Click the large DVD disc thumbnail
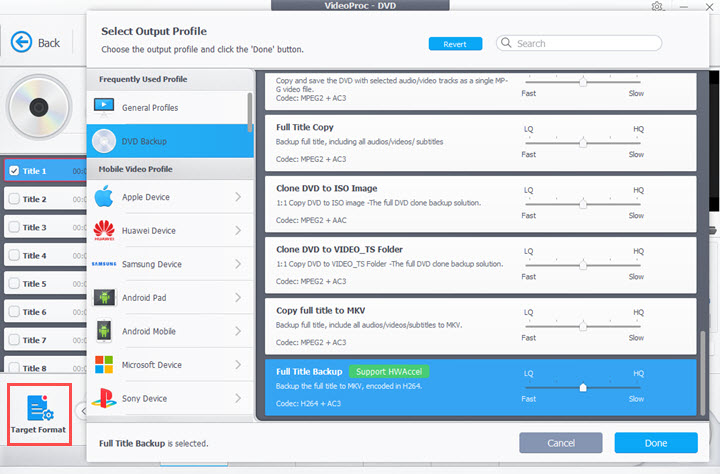Viewport: 720px width, 474px height. coord(39,107)
